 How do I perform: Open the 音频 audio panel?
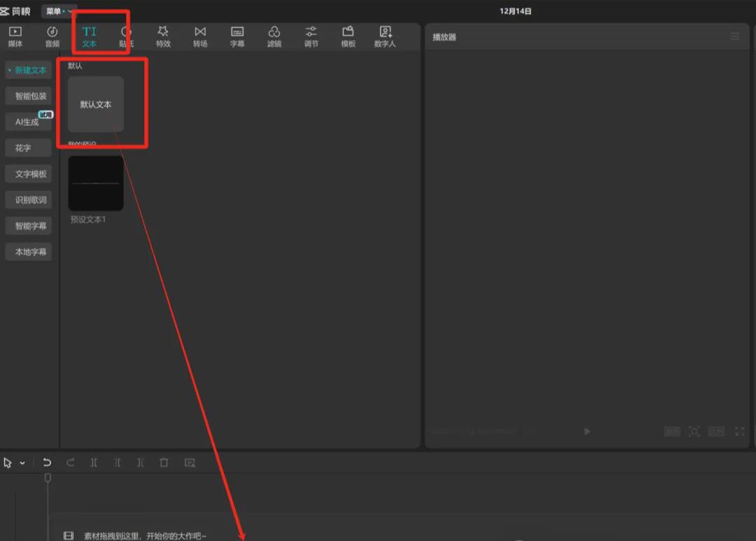[51, 36]
